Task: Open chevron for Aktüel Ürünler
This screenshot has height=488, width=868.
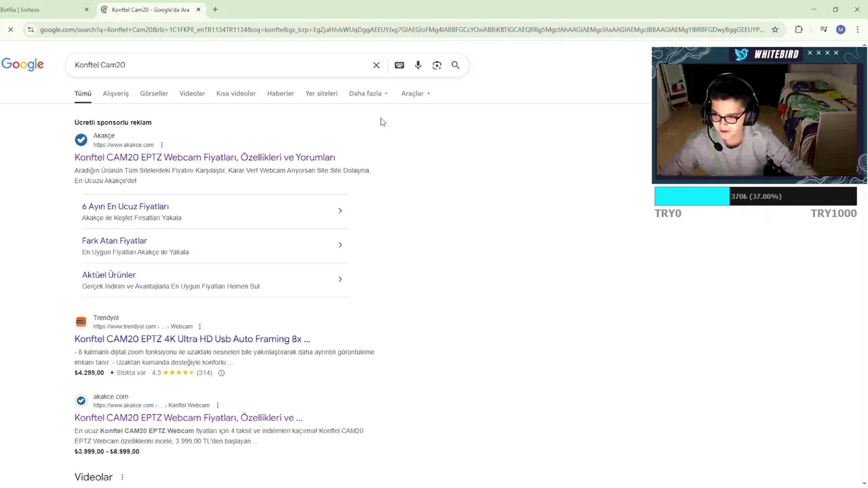Action: tap(340, 279)
